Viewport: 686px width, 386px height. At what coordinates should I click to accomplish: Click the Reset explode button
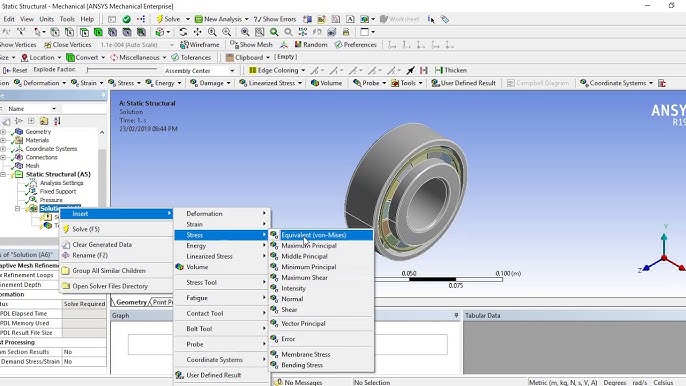(15, 70)
